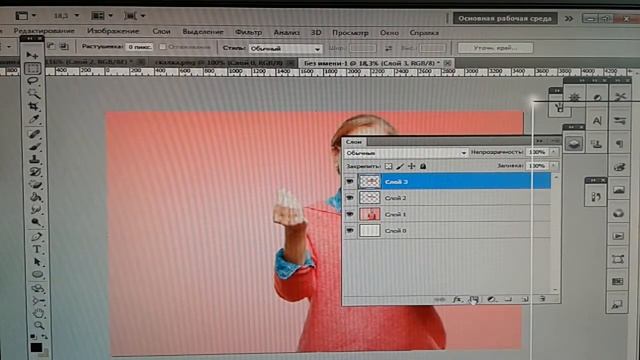The height and width of the screenshot is (360, 640).
Task: Reset default colors mini icon
Action: point(33,337)
